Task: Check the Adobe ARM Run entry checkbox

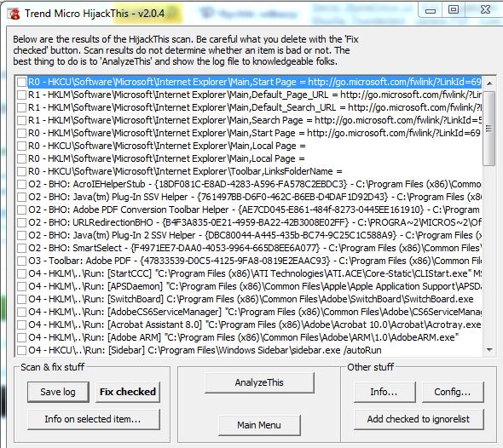Action: click(x=21, y=338)
